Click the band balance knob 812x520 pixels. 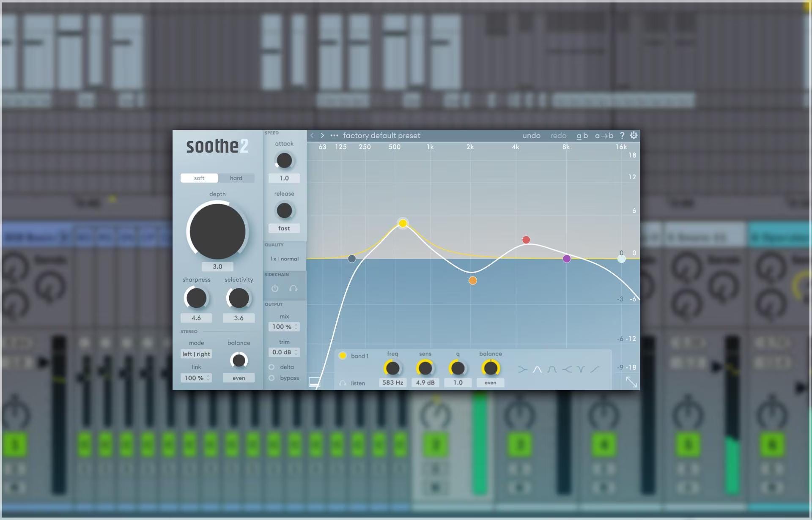pos(491,368)
